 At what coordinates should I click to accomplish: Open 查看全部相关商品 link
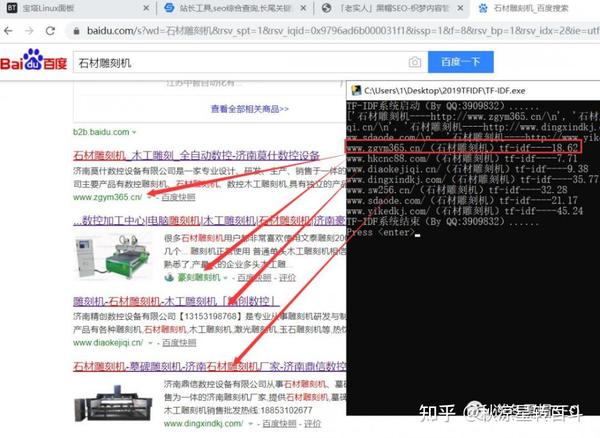pyautogui.click(x=249, y=109)
